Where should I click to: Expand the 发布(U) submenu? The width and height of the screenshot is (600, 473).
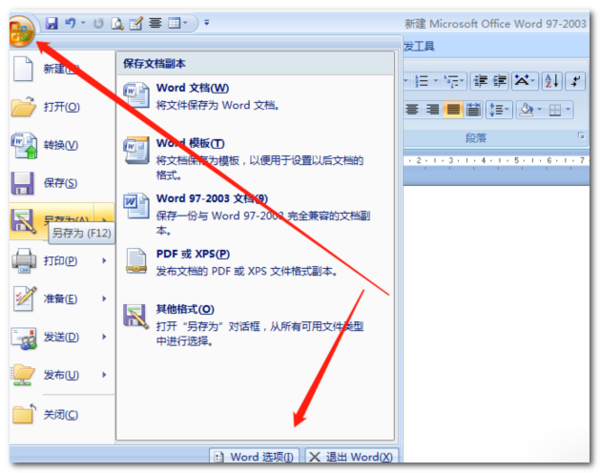pos(104,375)
